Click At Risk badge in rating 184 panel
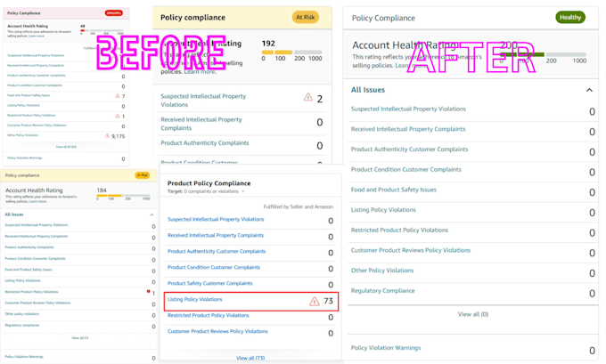Image resolution: width=606 pixels, height=364 pixels. coord(143,175)
